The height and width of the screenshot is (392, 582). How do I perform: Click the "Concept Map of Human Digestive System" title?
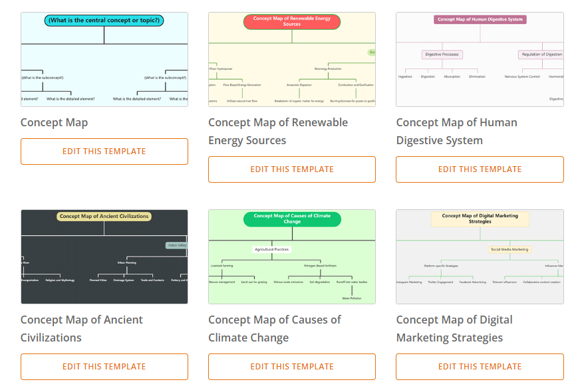pos(456,131)
